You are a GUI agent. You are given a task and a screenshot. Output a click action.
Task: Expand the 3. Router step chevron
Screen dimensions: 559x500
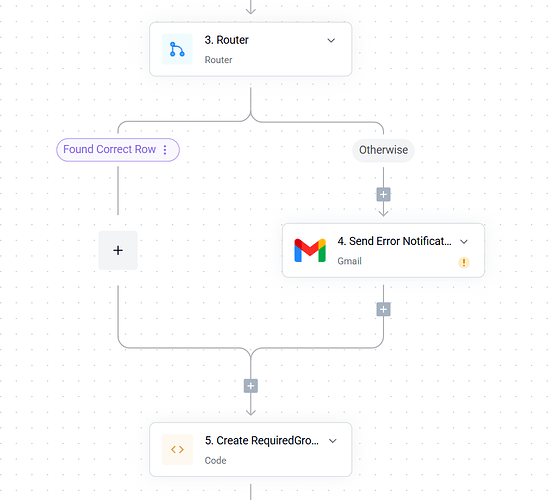pyautogui.click(x=331, y=41)
